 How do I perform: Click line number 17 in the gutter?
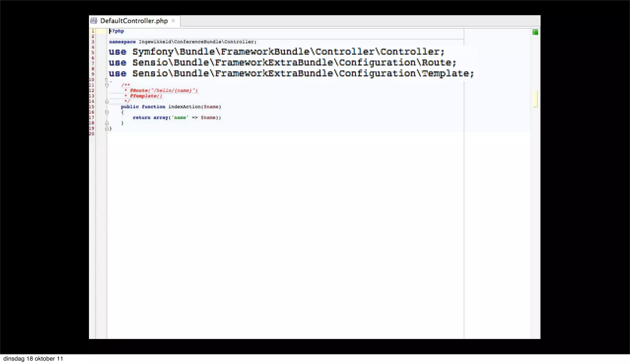pos(92,117)
